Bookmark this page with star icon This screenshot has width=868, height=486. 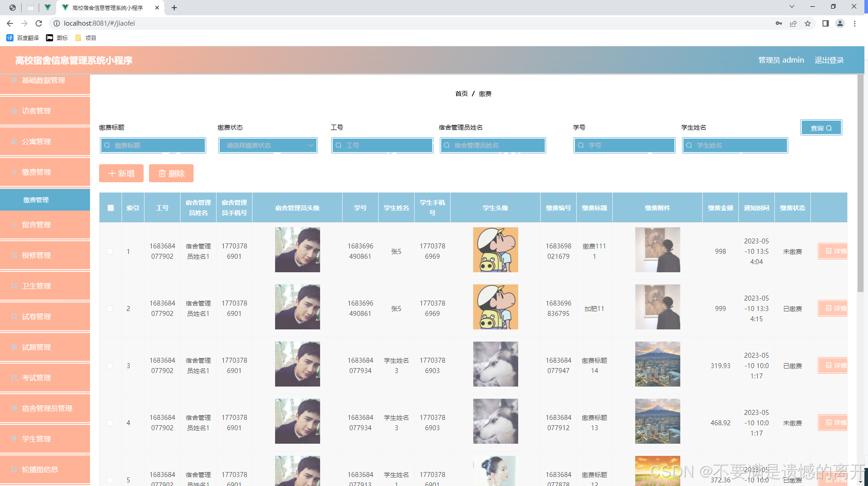pyautogui.click(x=808, y=23)
